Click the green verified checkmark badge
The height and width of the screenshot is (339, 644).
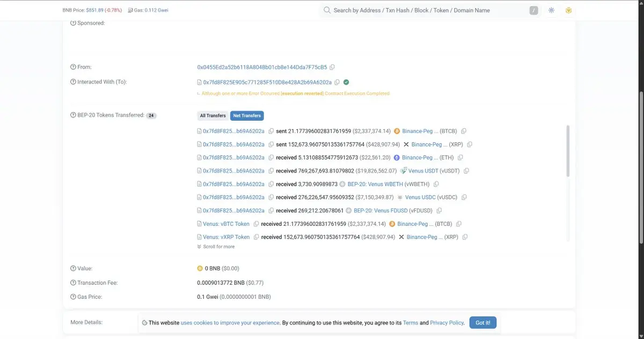coord(346,82)
